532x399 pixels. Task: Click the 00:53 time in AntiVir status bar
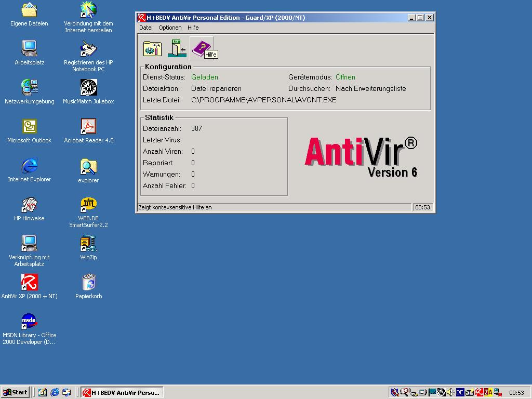[x=422, y=207]
